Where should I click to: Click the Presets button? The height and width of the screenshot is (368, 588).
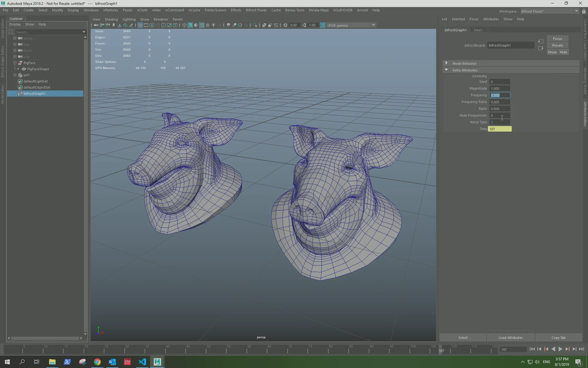point(557,45)
